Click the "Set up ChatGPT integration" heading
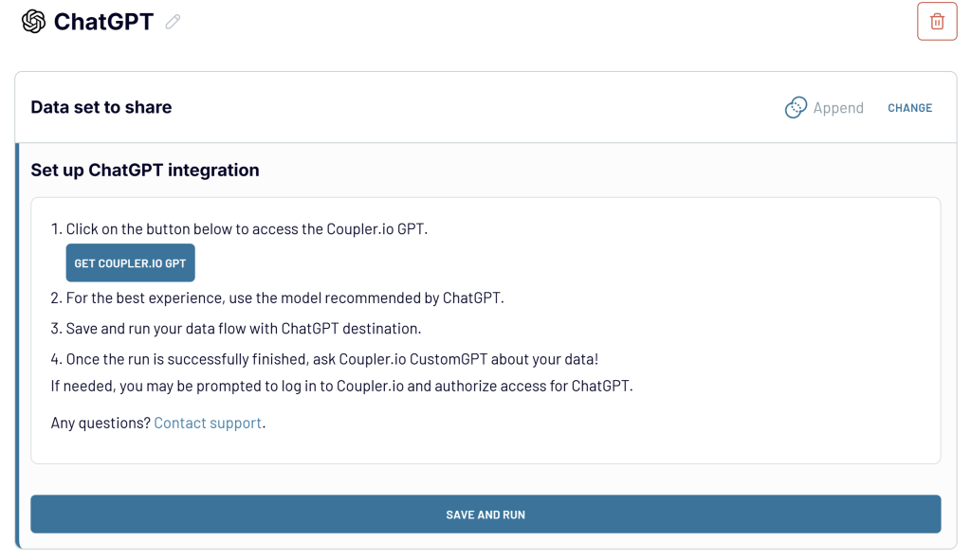The height and width of the screenshot is (560, 971). 145,171
